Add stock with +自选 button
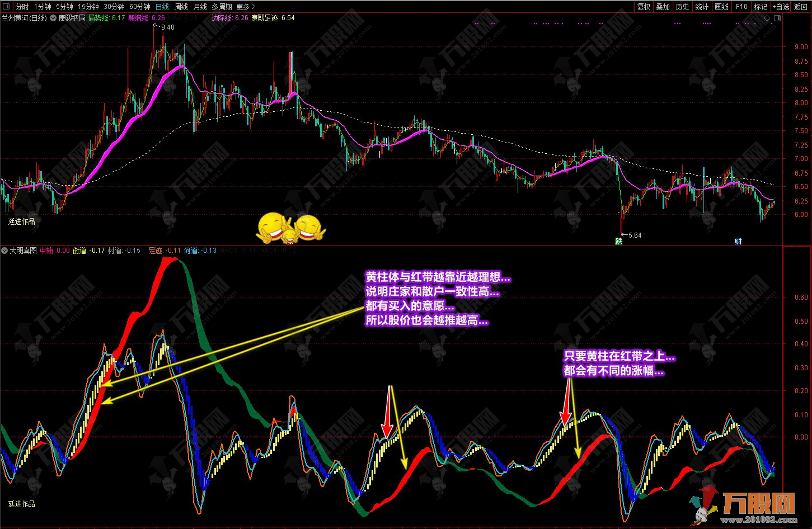 click(x=781, y=7)
